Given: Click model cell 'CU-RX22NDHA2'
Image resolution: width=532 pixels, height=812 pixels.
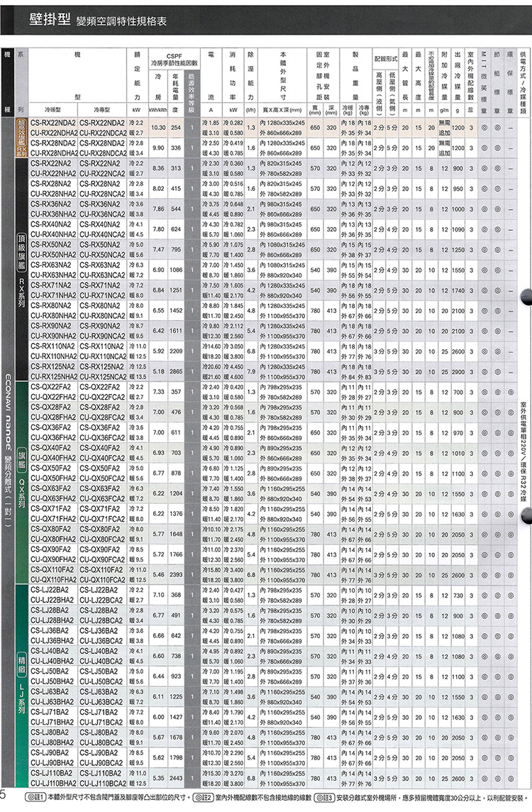Looking at the screenshot, I should pos(53,133).
